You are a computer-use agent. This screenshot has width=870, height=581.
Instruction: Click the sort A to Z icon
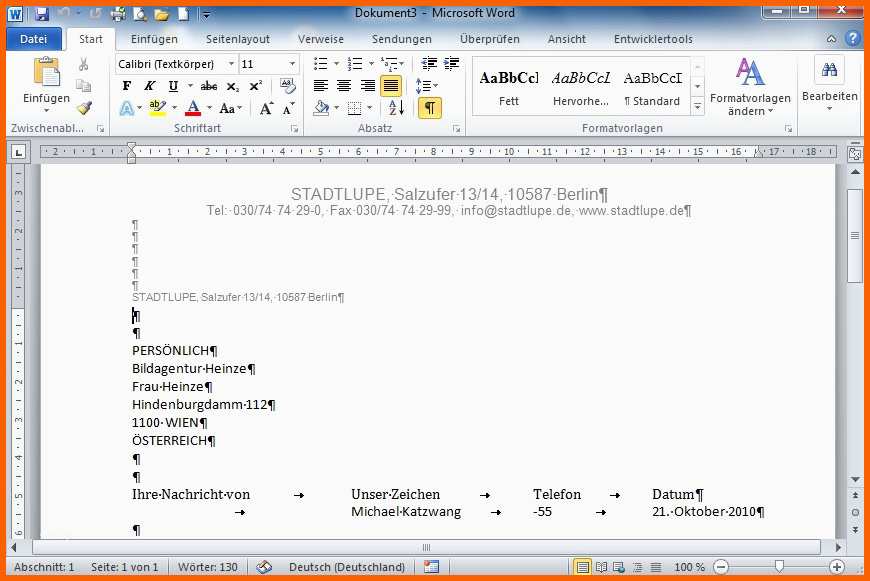point(396,108)
